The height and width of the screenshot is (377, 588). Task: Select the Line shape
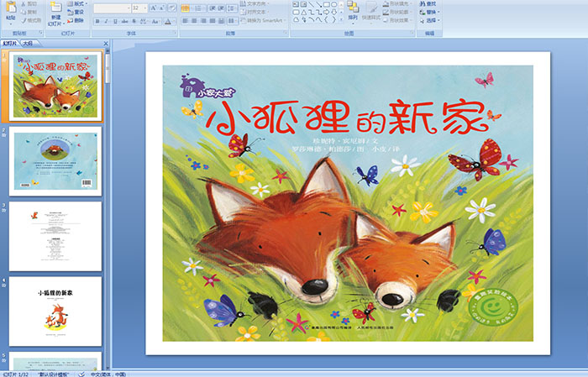point(312,4)
